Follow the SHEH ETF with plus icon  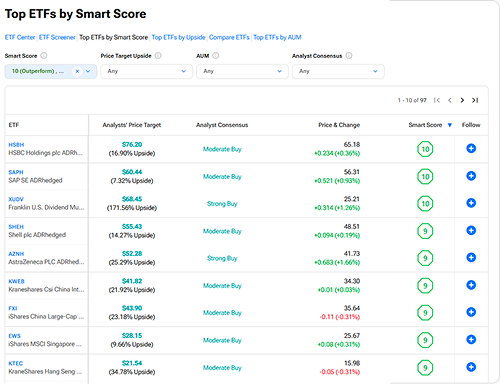coord(471,230)
